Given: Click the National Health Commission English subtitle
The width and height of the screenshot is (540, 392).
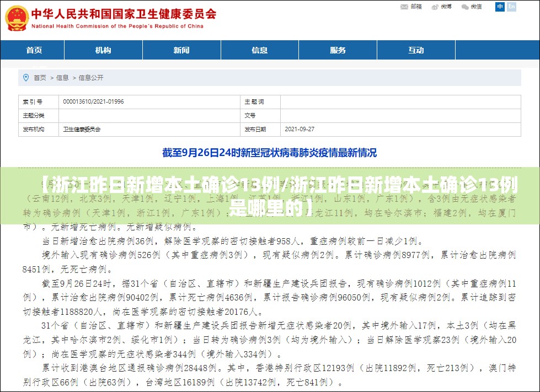Looking at the screenshot, I should pyautogui.click(x=117, y=26).
